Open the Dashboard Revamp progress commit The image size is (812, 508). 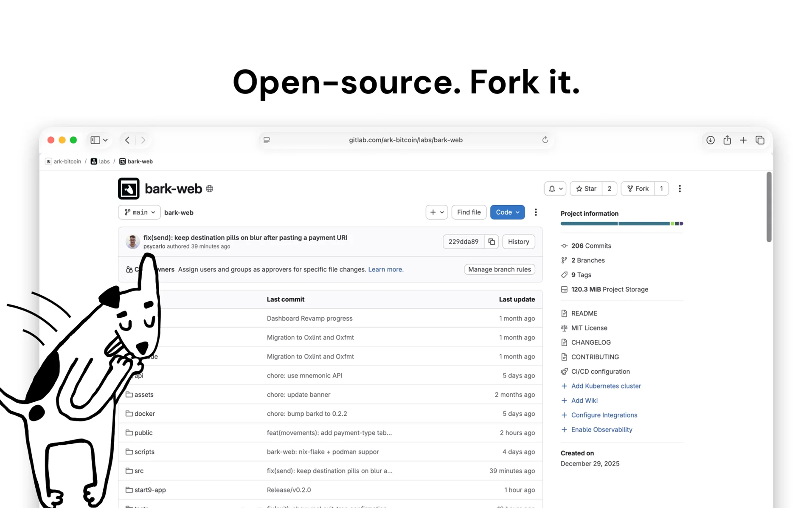(309, 318)
